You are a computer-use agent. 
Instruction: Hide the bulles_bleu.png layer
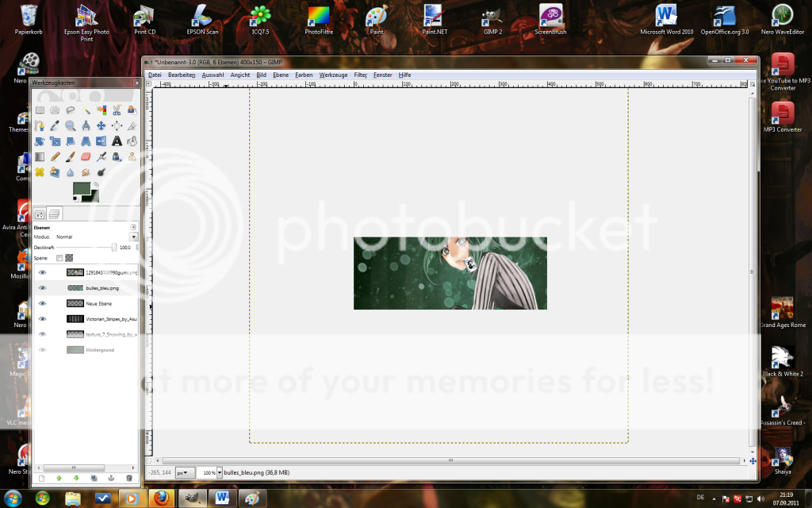coord(43,287)
